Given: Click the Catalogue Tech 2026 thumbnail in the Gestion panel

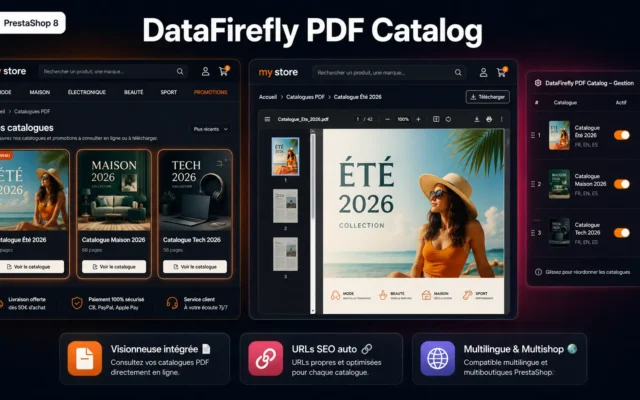Looking at the screenshot, I should click(x=559, y=232).
